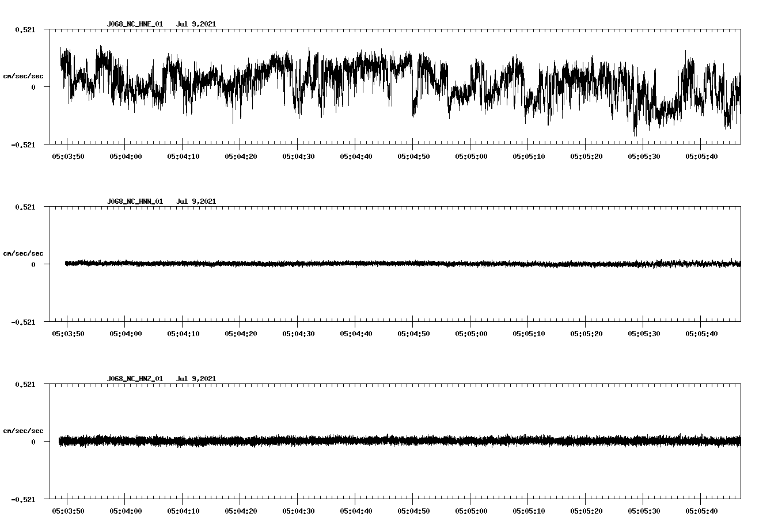Click the -0.521 label on the HNZ plot

pyautogui.click(x=23, y=500)
